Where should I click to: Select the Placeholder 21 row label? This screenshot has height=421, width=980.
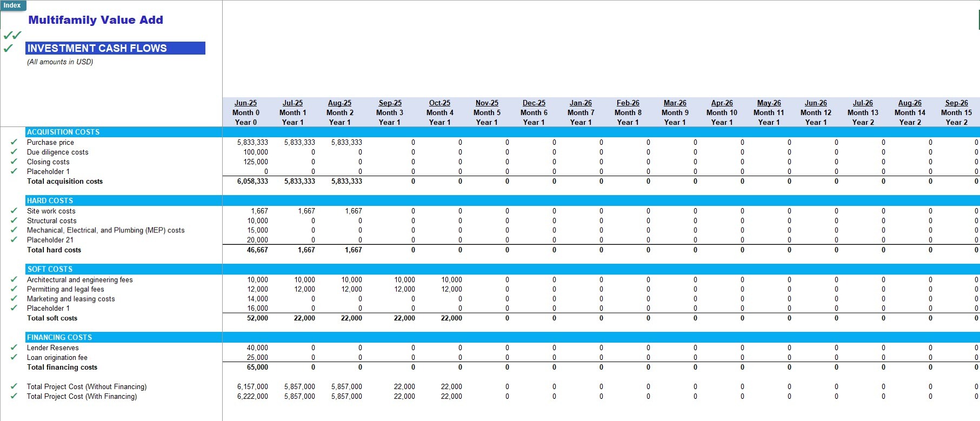pyautogui.click(x=50, y=240)
